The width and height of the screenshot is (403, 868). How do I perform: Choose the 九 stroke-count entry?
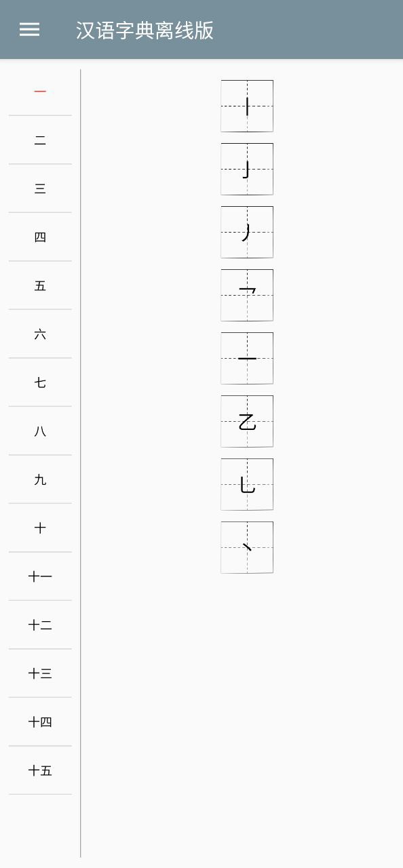click(x=39, y=479)
